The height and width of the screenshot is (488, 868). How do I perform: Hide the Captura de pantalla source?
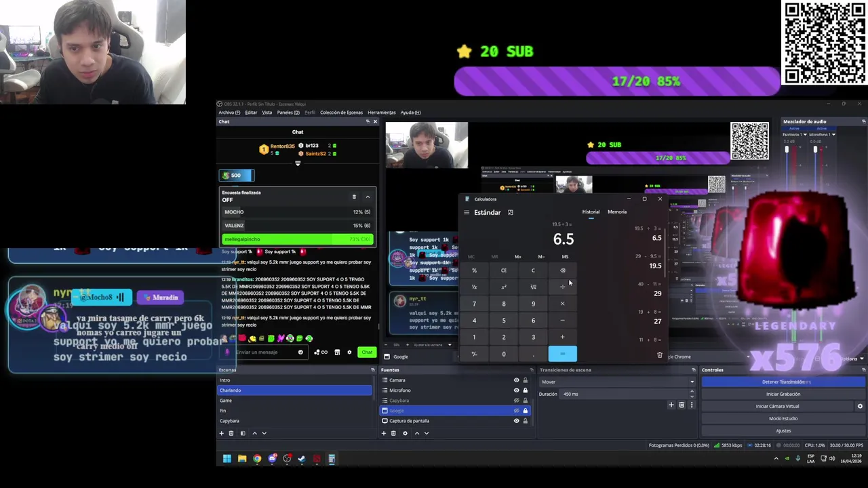516,421
